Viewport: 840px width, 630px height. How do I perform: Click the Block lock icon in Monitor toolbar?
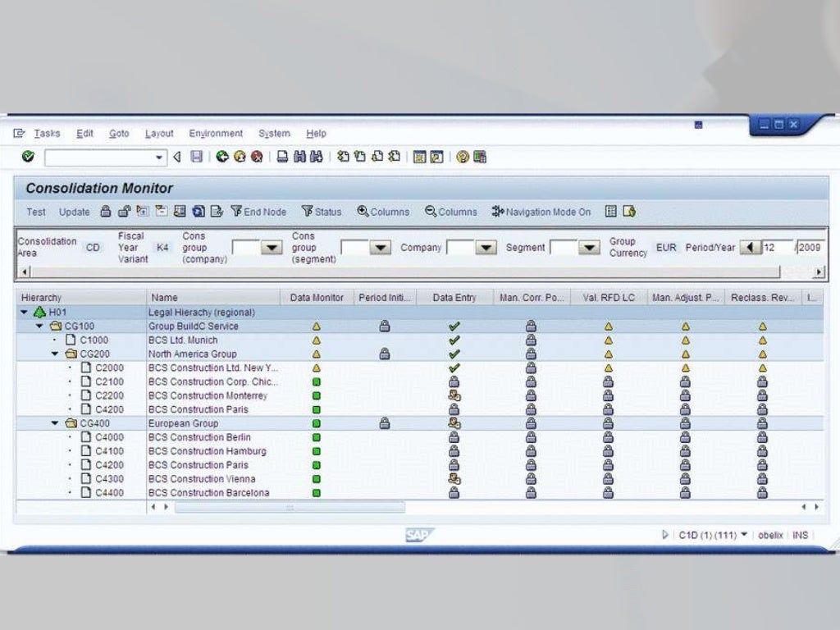click(106, 212)
